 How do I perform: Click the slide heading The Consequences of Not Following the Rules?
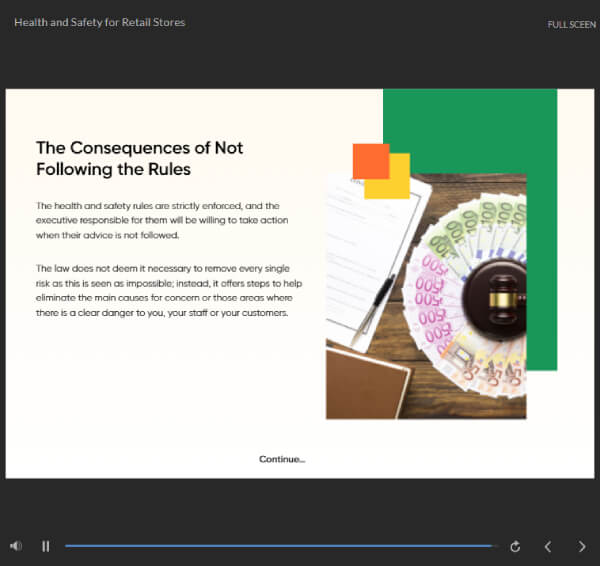pos(140,158)
